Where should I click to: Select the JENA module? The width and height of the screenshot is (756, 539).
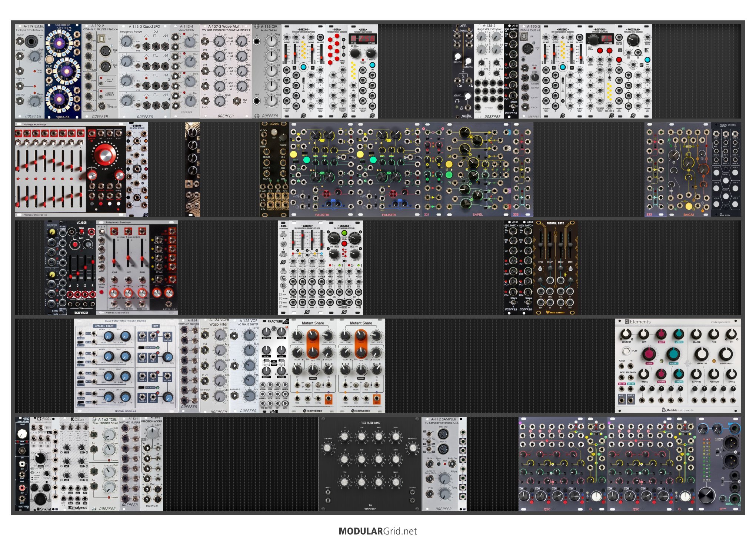click(x=363, y=71)
